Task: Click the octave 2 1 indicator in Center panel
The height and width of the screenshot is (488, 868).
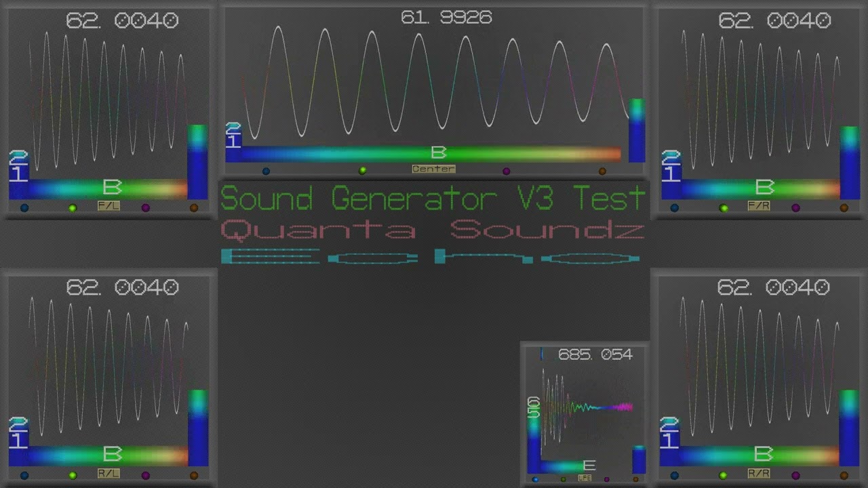Action: [x=233, y=136]
